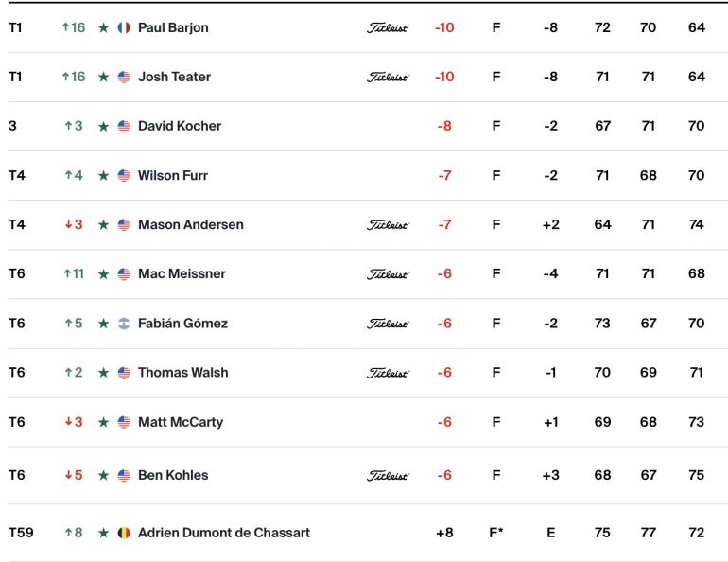This screenshot has width=728, height=562.
Task: Click the Titleist logo in Josh Teater's row
Action: point(388,77)
